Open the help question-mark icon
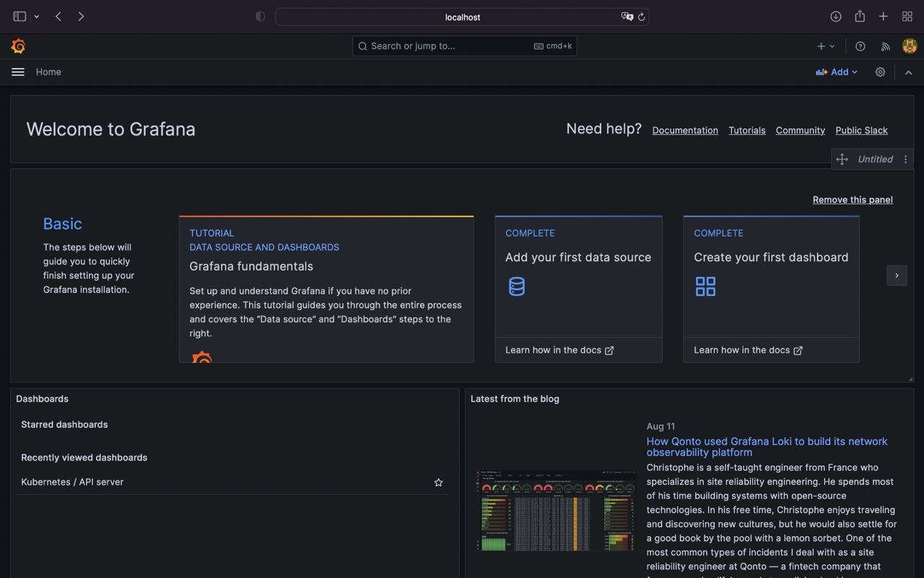 tap(860, 46)
